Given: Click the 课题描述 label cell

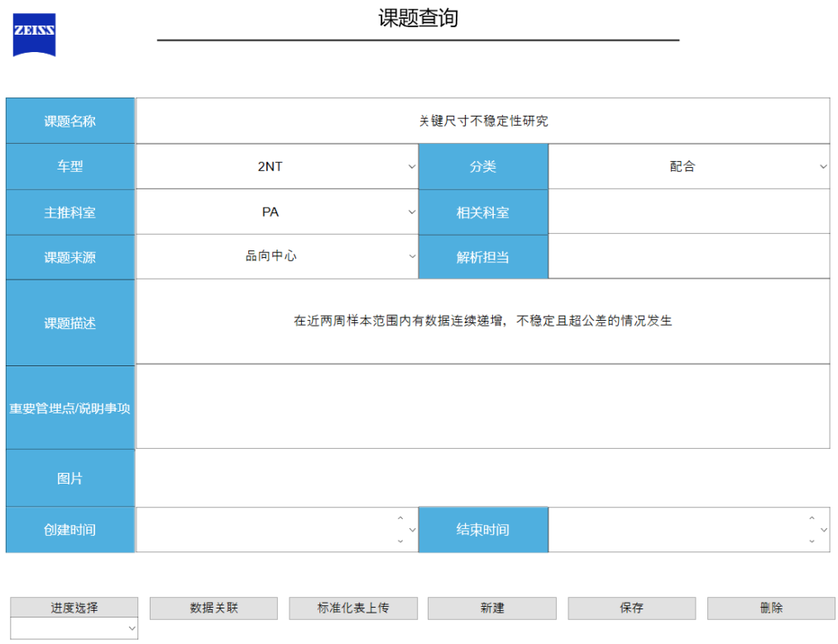Looking at the screenshot, I should click(70, 323).
